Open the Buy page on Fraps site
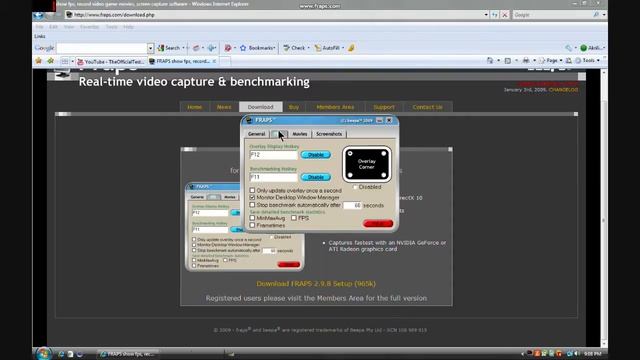Screen dimensions: 640x360 coord(294,107)
